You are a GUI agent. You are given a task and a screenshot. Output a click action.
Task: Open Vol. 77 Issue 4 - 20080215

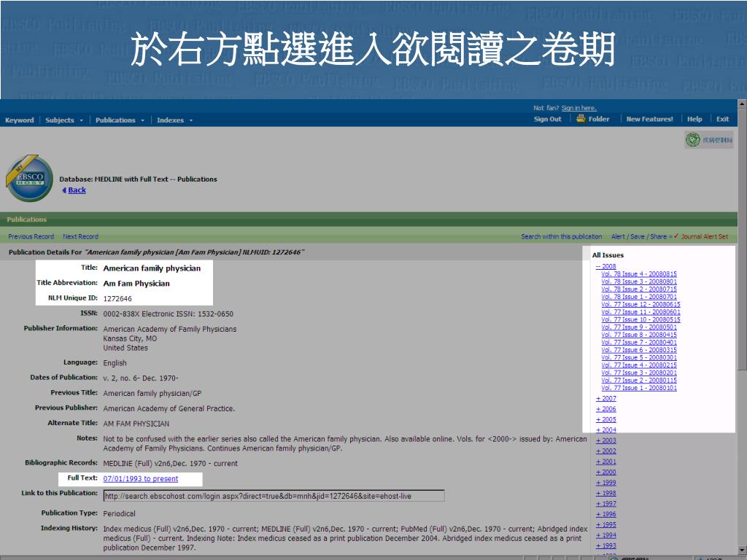[639, 365]
